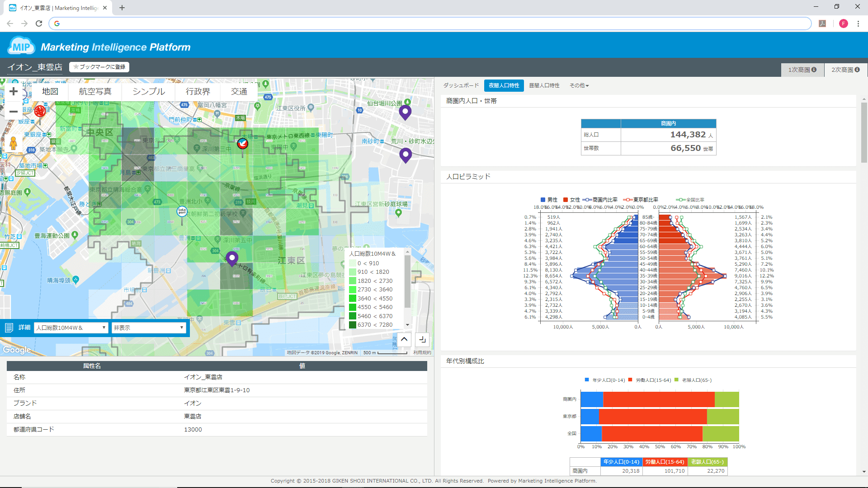
Task: Click the purple pin near 荒川・砂町水辺
Action: point(406,155)
